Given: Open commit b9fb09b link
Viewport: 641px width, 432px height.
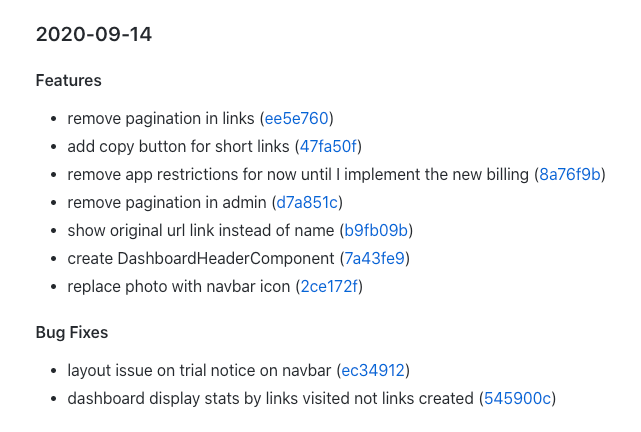Looking at the screenshot, I should (375, 230).
